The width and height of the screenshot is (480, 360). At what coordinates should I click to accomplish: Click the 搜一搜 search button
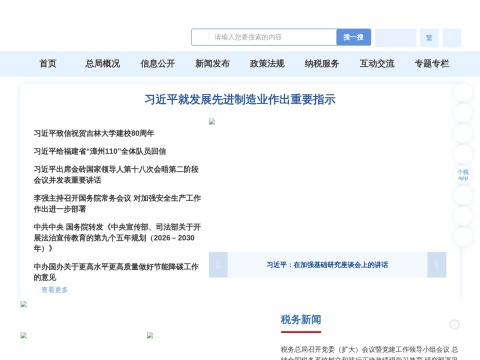(353, 37)
